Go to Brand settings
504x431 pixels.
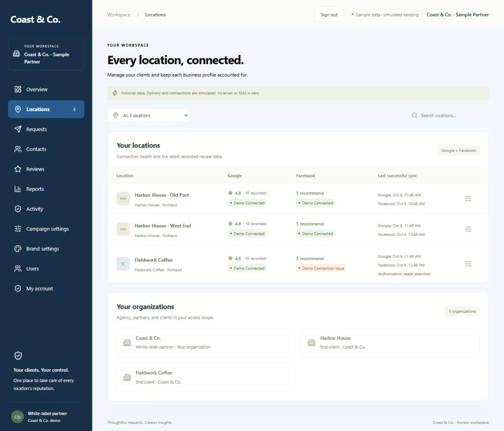click(x=46, y=249)
